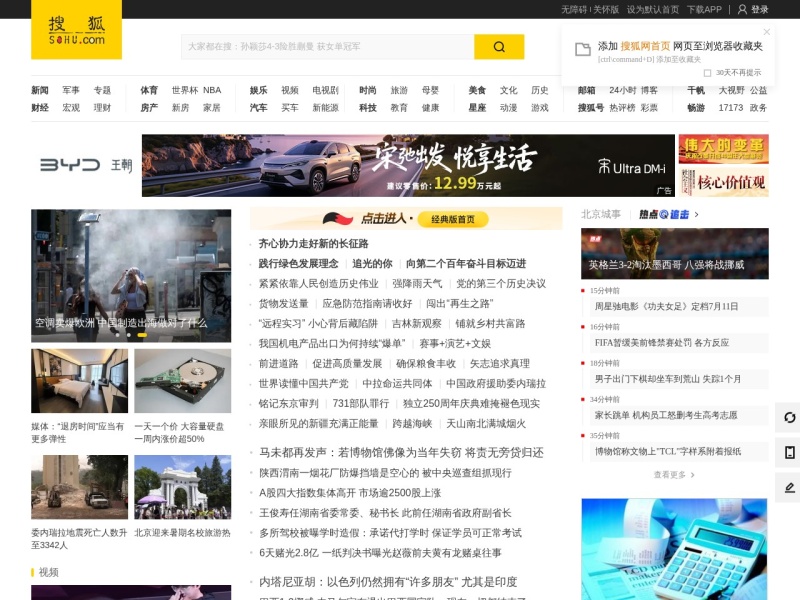Open the hard drive price thumbnail
The height and width of the screenshot is (600, 800).
183,381
